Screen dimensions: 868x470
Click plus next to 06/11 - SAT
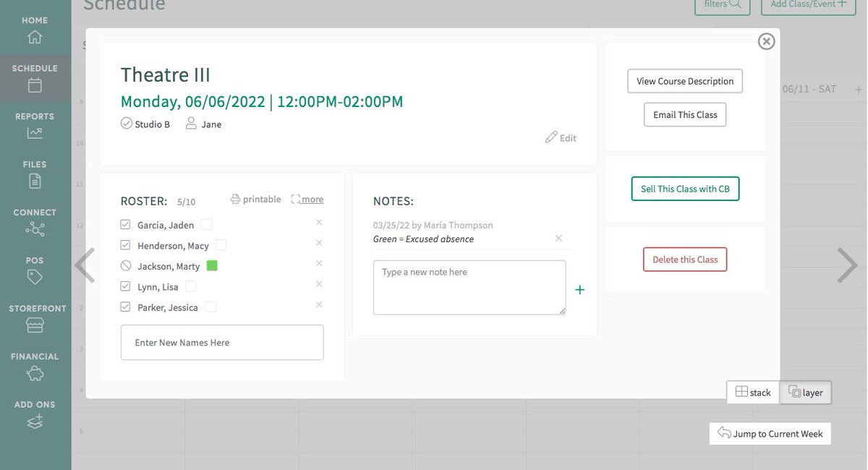(859, 89)
